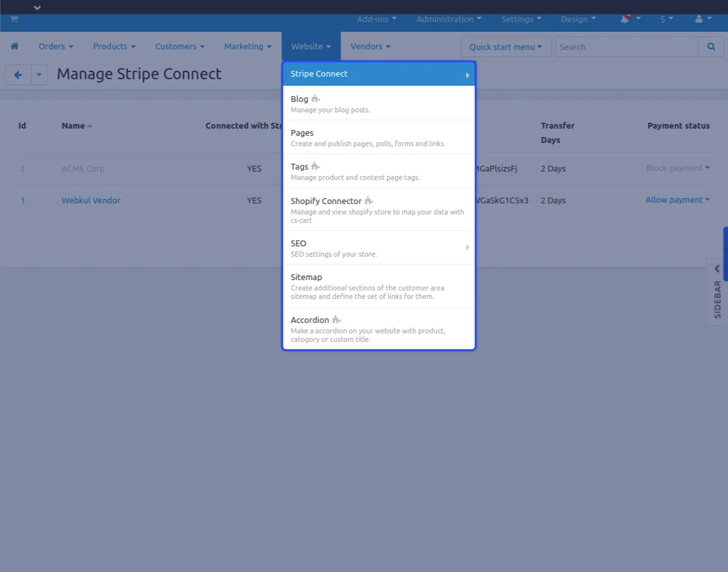Click the Transfer Days column header
This screenshot has height=572, width=728.
tap(558, 133)
